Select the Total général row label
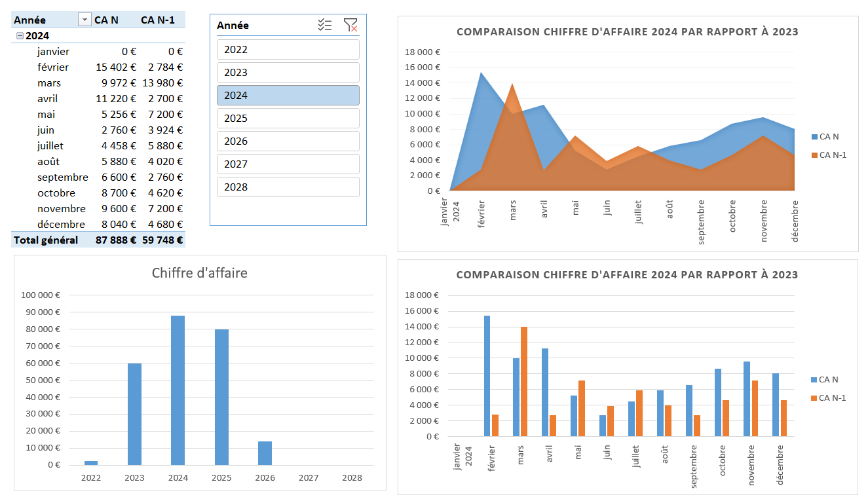868x501 pixels. pyautogui.click(x=46, y=240)
